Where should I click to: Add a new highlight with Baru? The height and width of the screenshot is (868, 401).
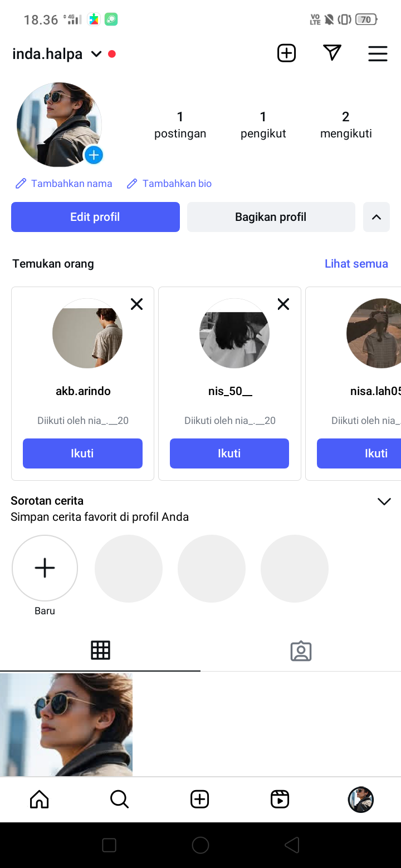45,568
